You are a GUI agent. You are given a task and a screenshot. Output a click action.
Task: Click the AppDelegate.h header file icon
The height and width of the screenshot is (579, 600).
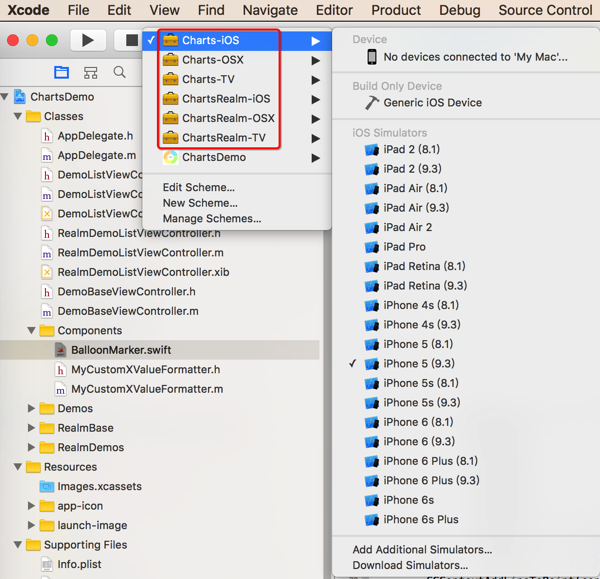[47, 136]
